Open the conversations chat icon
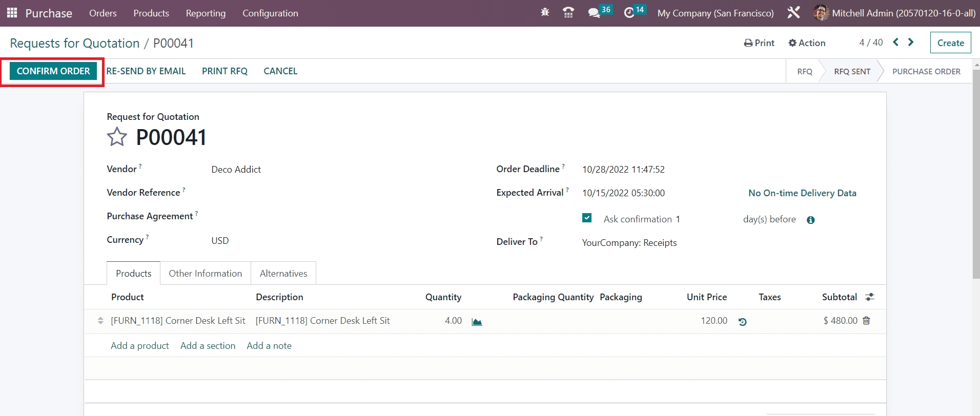 pyautogui.click(x=594, y=13)
